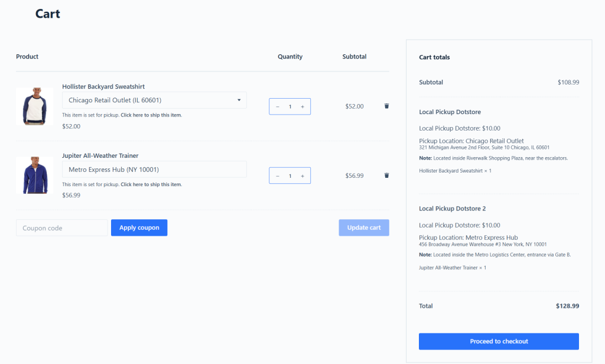This screenshot has width=605, height=364.
Task: Click the coupon code input field
Action: coord(61,227)
